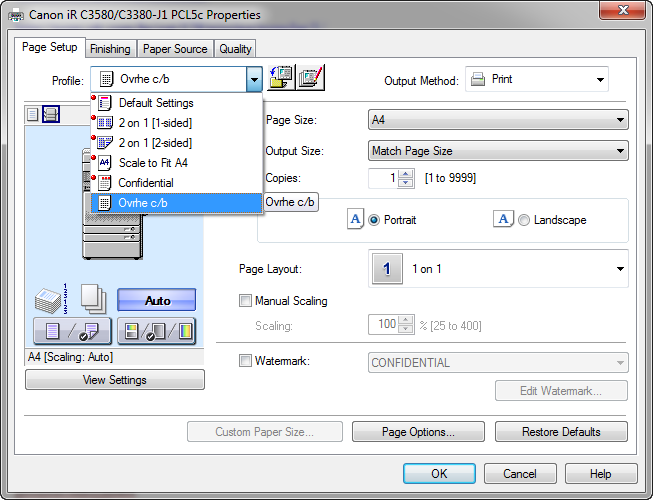653x500 pixels.
Task: Enable the Watermark checkbox
Action: (x=245, y=361)
